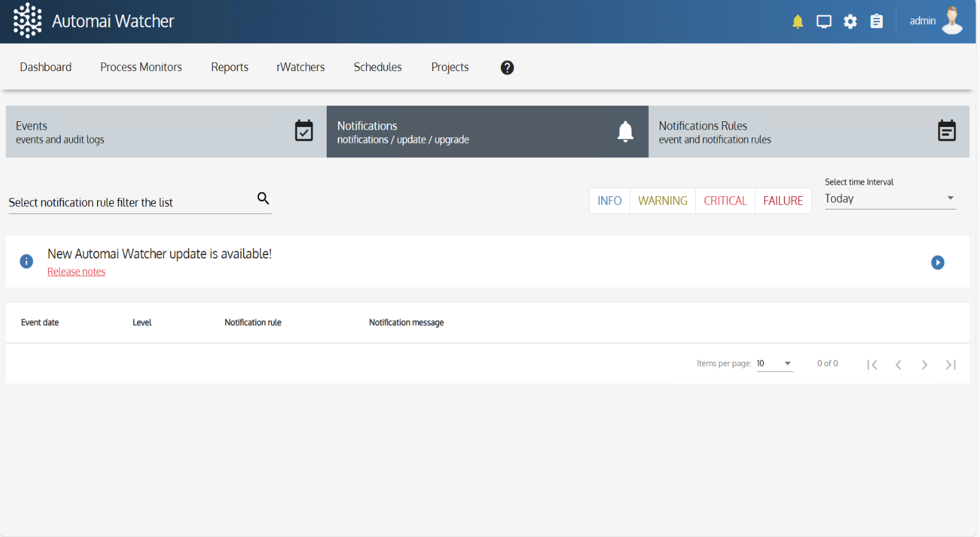The width and height of the screenshot is (980, 537).
Task: Click the Level column header
Action: coord(142,322)
